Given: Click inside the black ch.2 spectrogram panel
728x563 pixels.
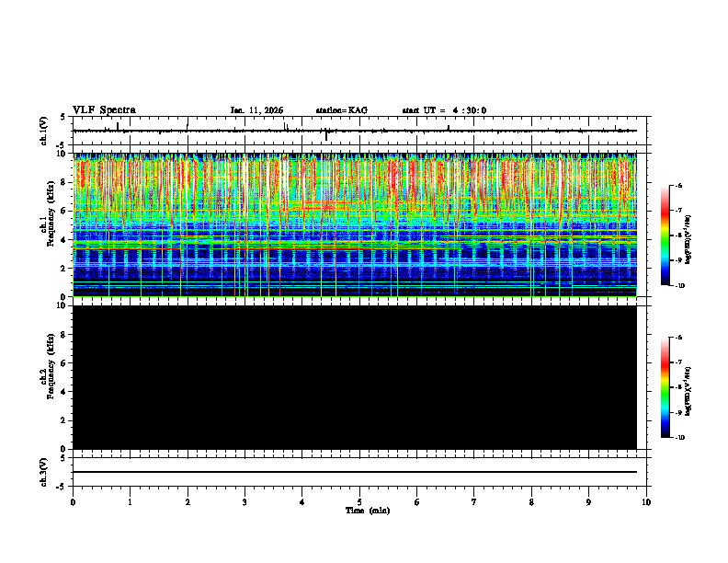Looking at the screenshot, I should tap(355, 377).
